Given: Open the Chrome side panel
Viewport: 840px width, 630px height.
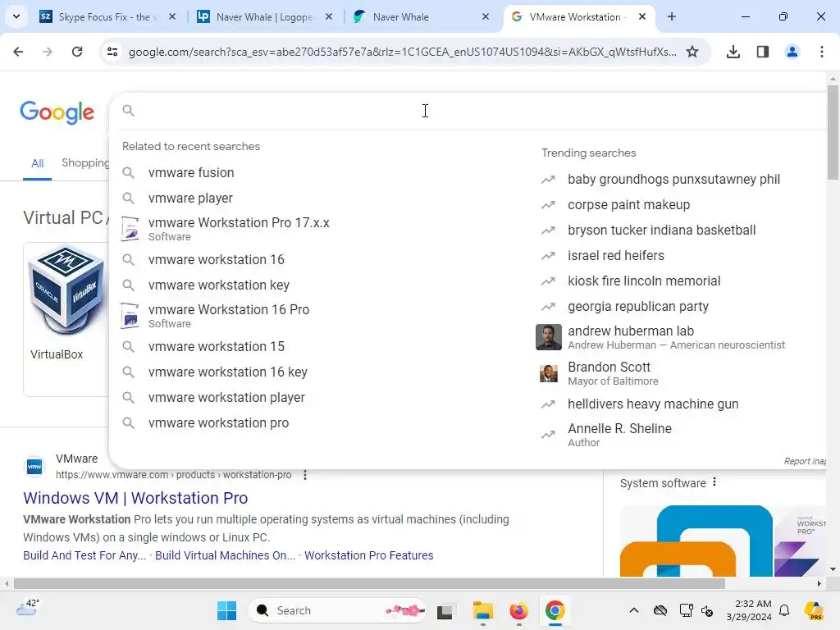Looking at the screenshot, I should click(x=763, y=52).
